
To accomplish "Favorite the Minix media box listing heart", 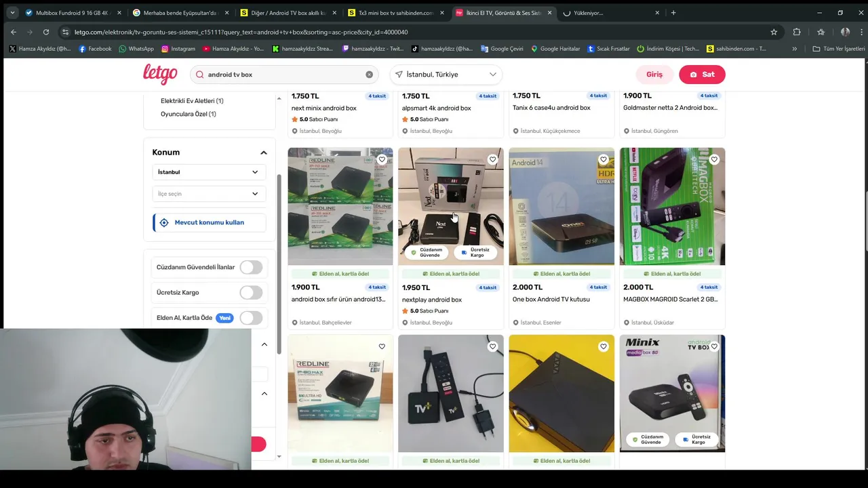I will [714, 346].
